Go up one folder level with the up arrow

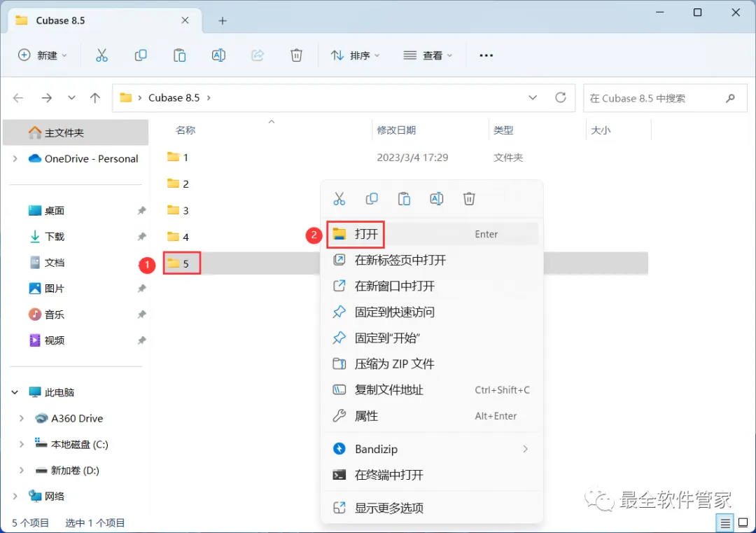95,98
